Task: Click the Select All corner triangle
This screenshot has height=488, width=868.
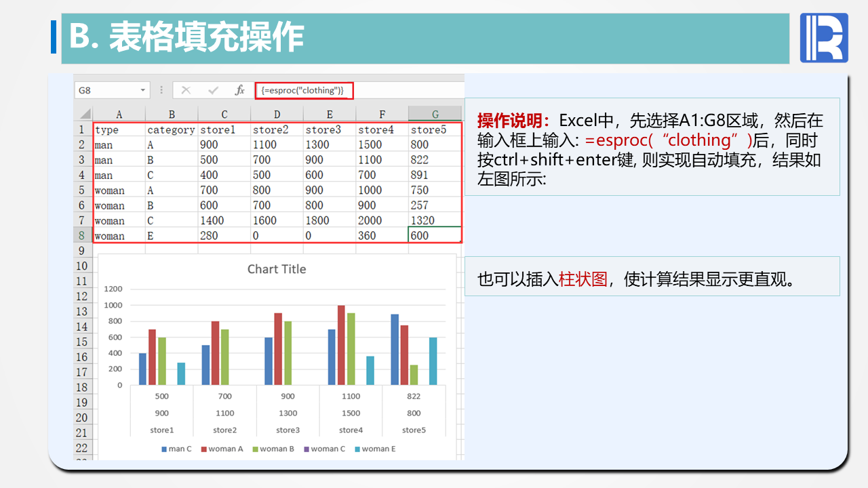Action: (84, 114)
